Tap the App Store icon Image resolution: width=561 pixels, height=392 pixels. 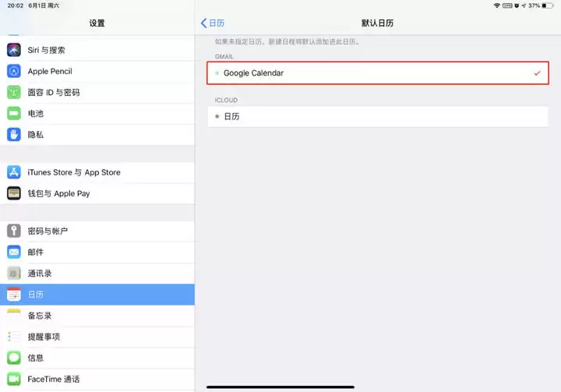pos(14,172)
